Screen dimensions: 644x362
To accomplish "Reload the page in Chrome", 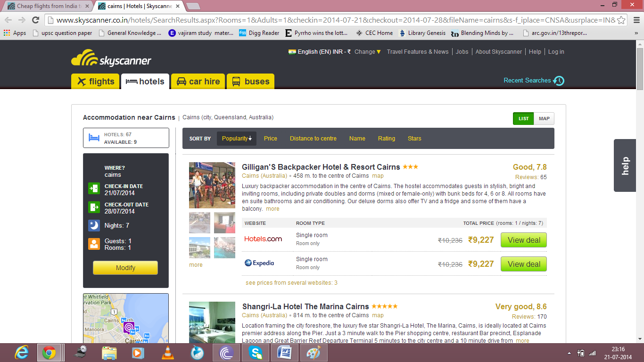I will (35, 20).
